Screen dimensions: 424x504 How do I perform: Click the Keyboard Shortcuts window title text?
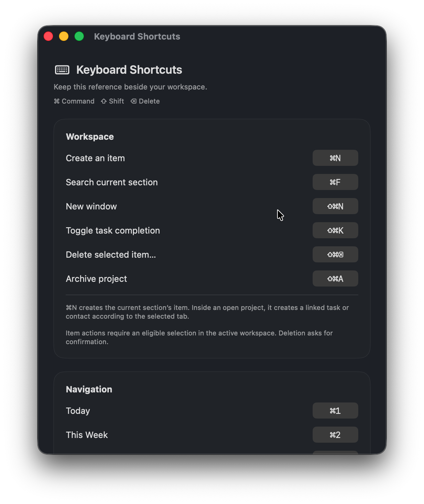pyautogui.click(x=137, y=36)
